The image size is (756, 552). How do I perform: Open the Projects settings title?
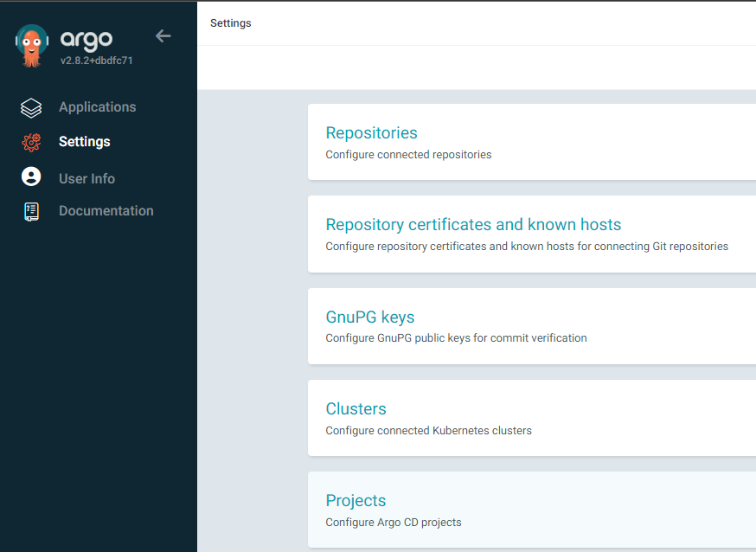click(356, 501)
